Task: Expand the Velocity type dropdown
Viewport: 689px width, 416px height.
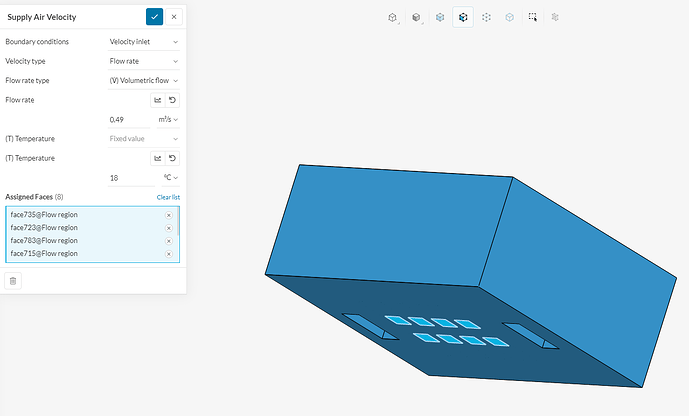Action: [x=144, y=61]
